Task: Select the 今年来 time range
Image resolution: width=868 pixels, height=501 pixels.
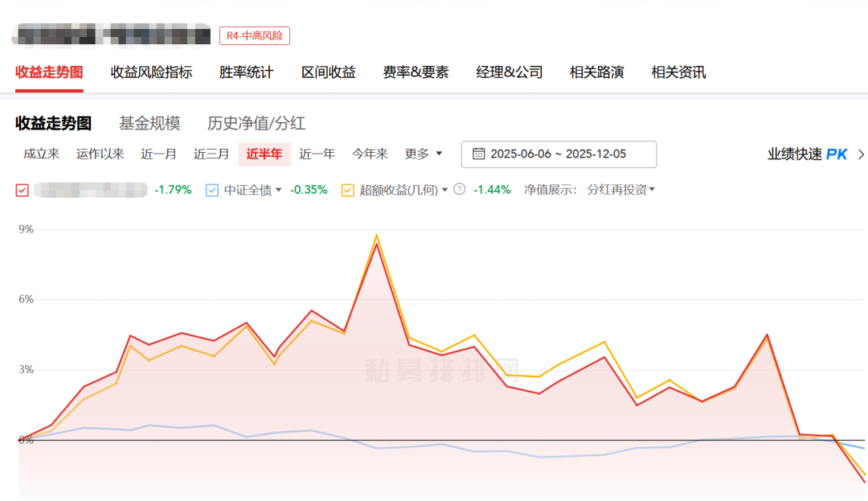Action: coord(370,154)
